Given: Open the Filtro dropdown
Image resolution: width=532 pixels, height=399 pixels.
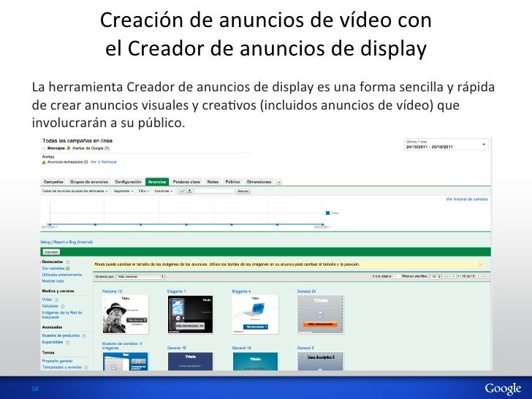Looking at the screenshot, I should (x=144, y=191).
